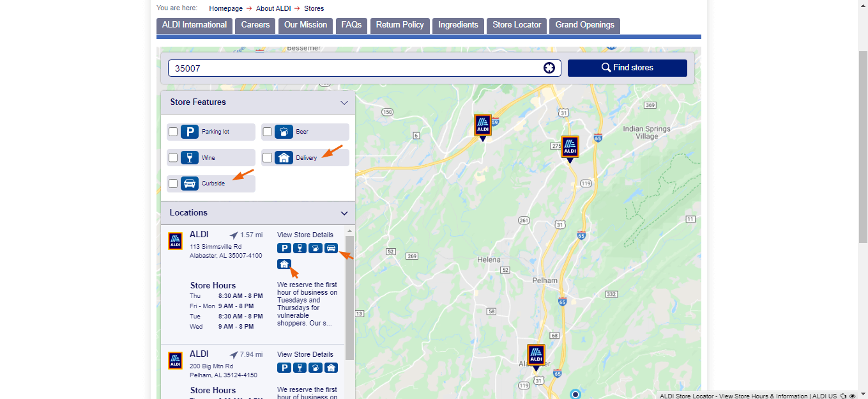Switch to the FAQs tab

point(351,26)
